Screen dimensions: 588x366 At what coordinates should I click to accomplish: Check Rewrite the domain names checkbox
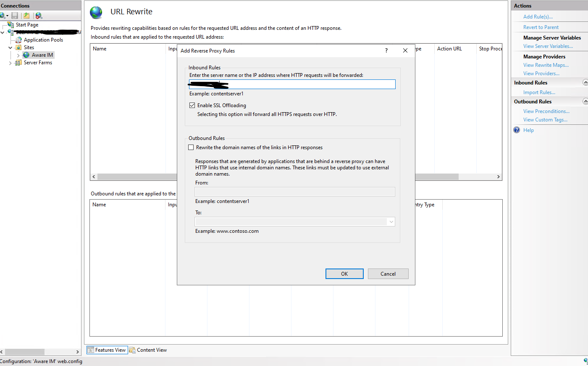click(x=191, y=147)
